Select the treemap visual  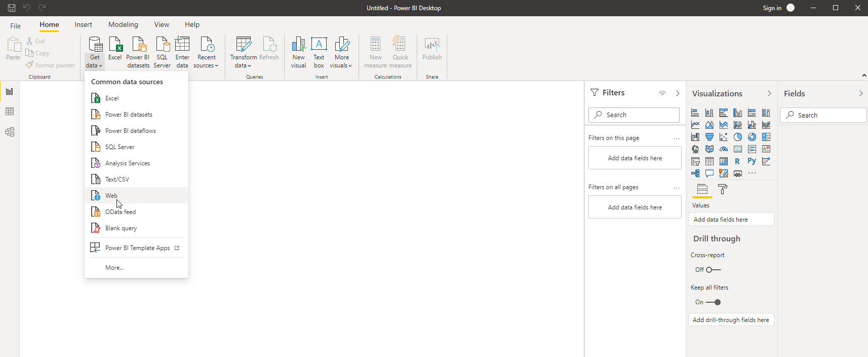click(x=766, y=137)
